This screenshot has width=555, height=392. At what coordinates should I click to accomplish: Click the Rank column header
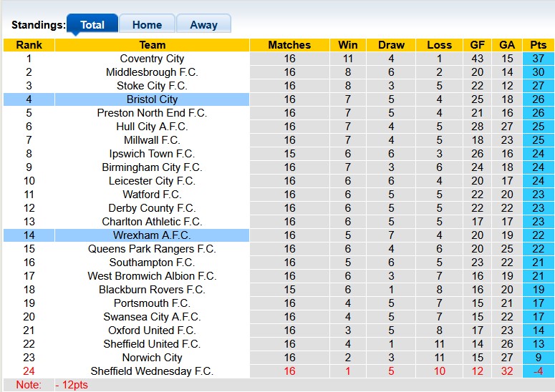tap(29, 45)
